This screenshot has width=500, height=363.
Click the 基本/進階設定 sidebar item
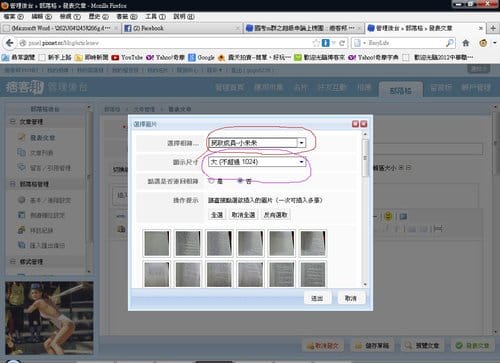(x=50, y=200)
